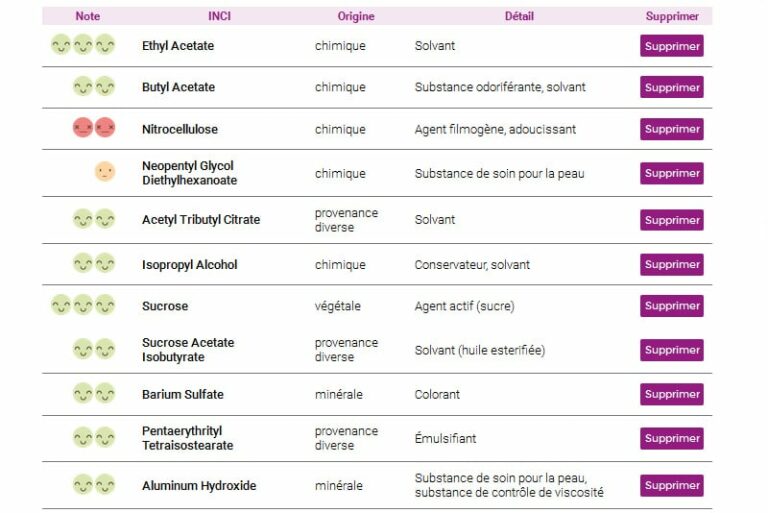Select the Isopropyl Alcohol ingredient name
The height and width of the screenshot is (513, 768).
(190, 265)
